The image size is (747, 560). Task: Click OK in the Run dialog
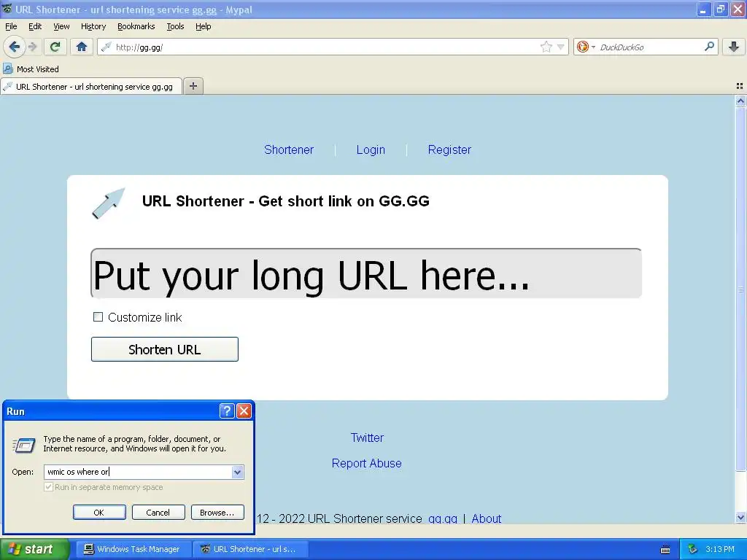click(x=99, y=513)
